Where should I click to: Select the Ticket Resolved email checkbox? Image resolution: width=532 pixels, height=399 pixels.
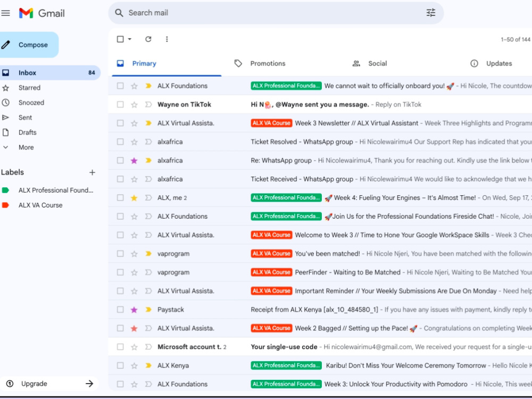(x=120, y=142)
